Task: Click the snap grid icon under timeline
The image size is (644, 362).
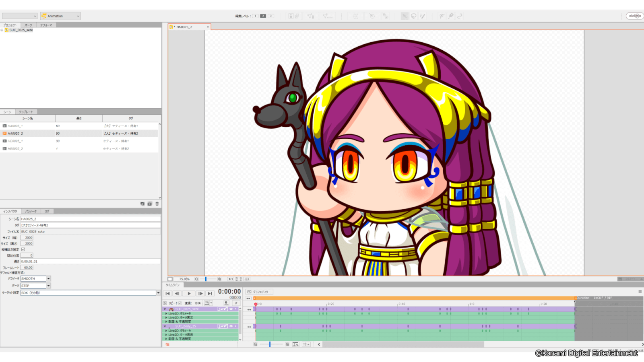Action: 306,344
